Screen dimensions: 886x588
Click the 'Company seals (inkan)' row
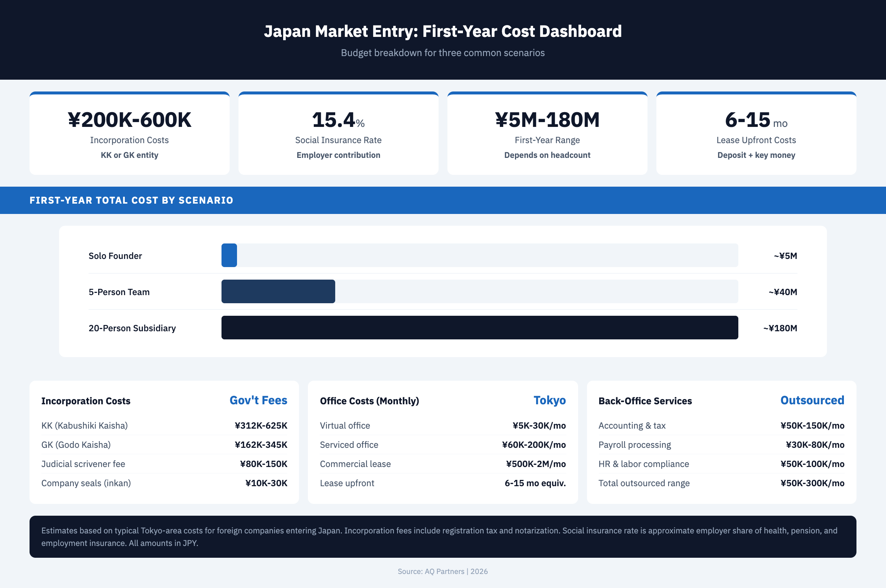click(x=164, y=483)
